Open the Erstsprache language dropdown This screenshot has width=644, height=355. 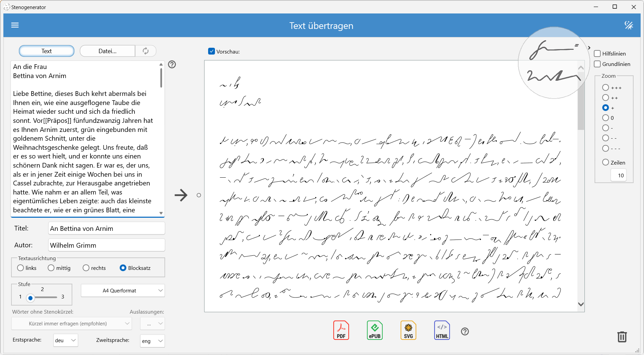(x=66, y=340)
